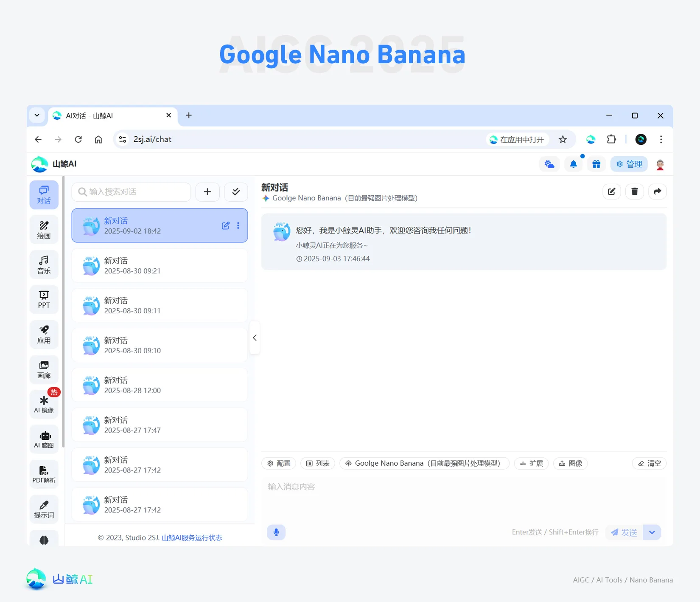Screen dimensions: 700x602
Task: Click the 输入搜索对话 search field
Action: pos(132,192)
